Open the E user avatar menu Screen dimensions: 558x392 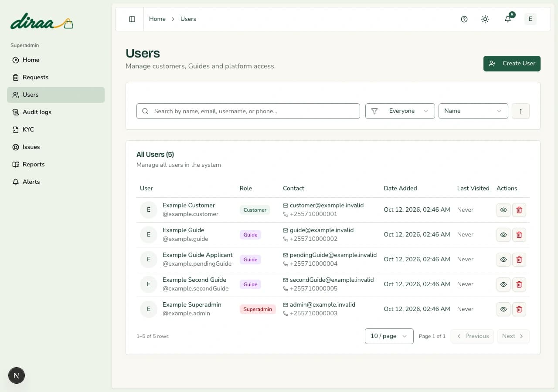[531, 19]
